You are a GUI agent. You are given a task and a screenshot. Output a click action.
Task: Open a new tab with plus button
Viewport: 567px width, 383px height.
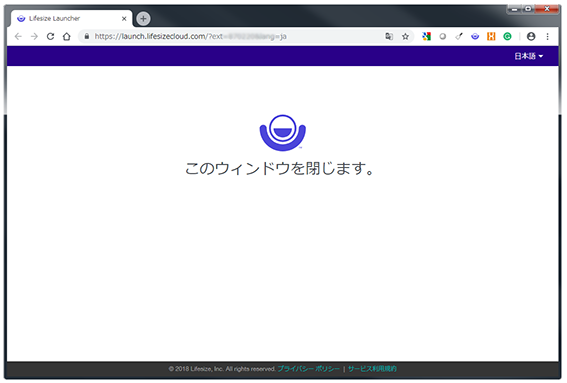pyautogui.click(x=144, y=18)
